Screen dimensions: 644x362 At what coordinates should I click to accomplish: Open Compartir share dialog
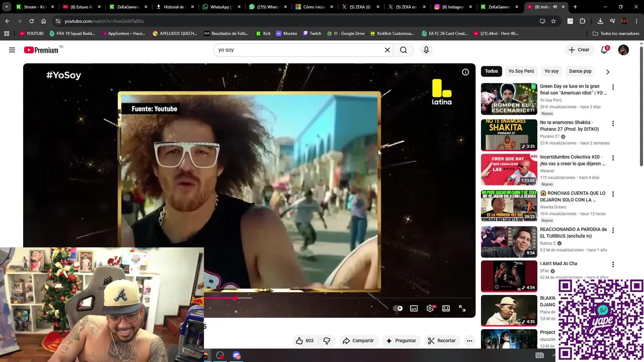(x=358, y=341)
